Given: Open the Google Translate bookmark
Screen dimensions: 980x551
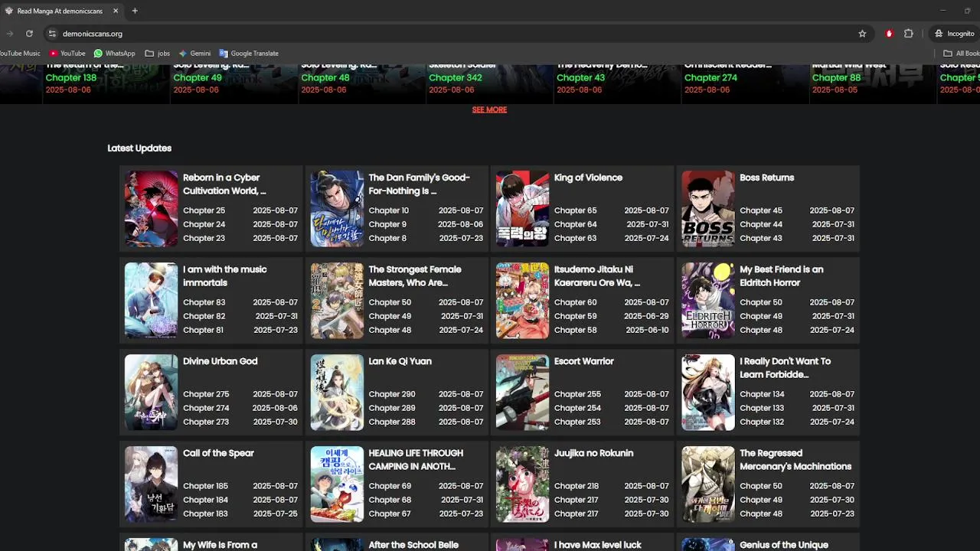Looking at the screenshot, I should coord(249,54).
